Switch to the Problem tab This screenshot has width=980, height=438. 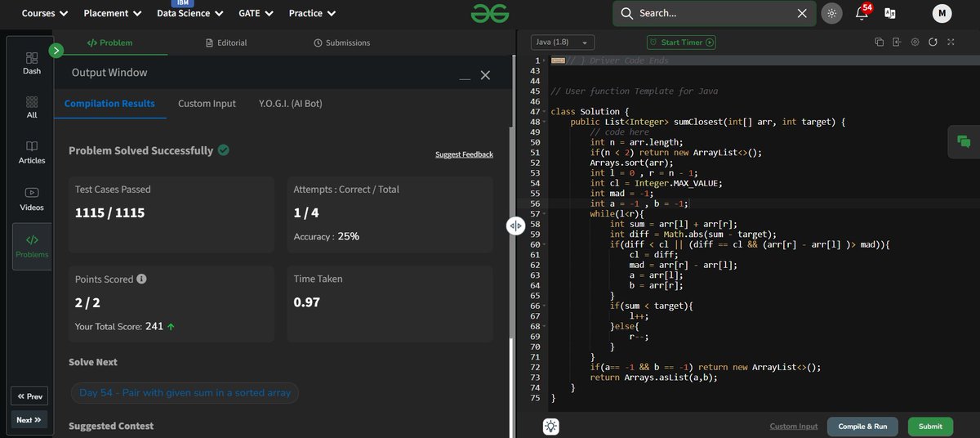tap(110, 42)
